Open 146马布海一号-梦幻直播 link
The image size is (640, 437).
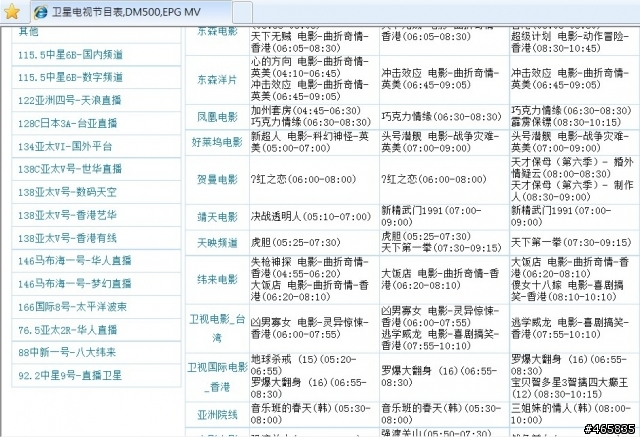75,284
